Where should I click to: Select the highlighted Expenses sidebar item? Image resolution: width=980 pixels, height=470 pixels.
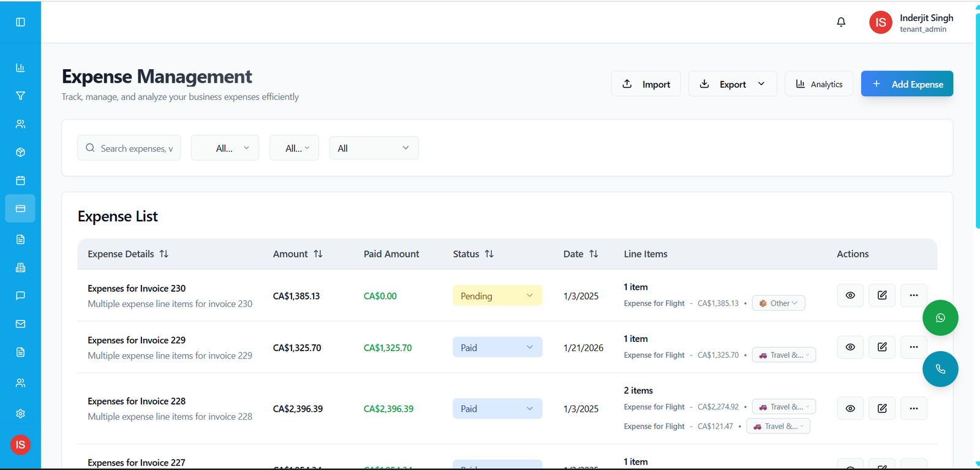(20, 209)
